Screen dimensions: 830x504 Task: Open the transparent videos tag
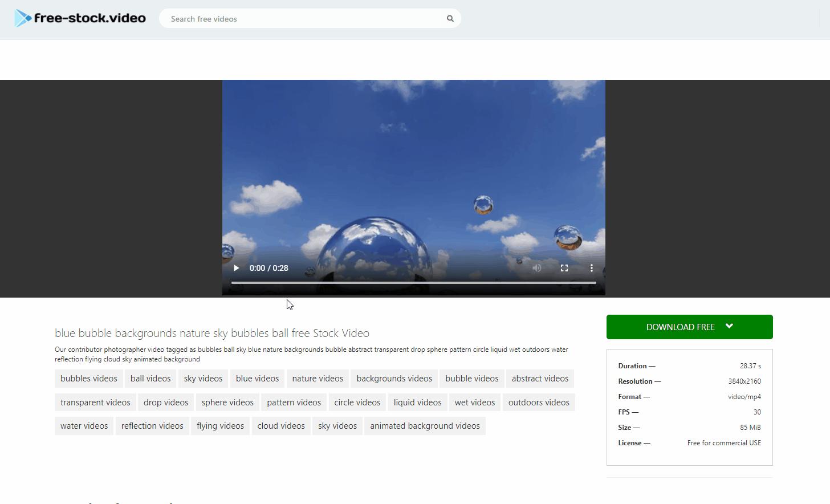click(95, 403)
